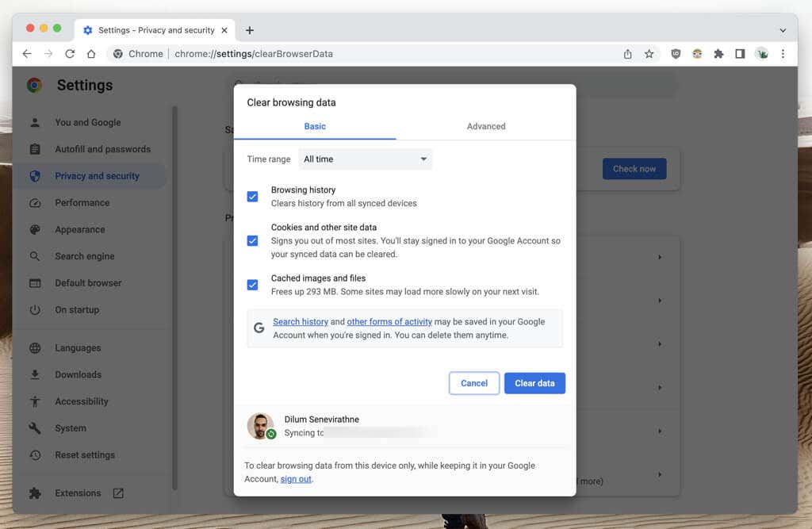Screen dimensions: 812x529
Task: Click the Clear data button
Action: 534,383
